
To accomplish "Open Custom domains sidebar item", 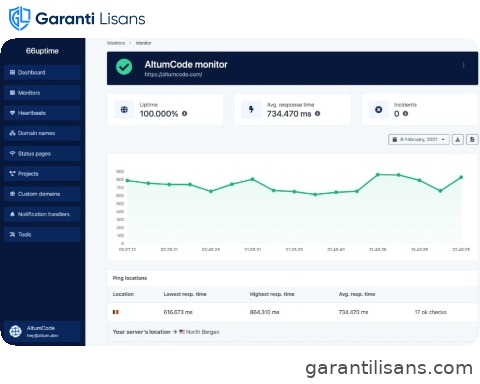I will pos(42,194).
